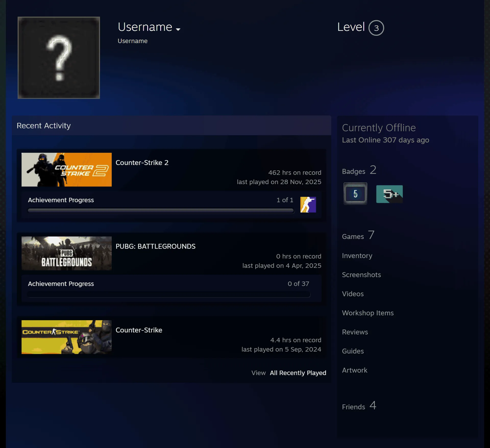Open the Counter-Strike 2 title link

pos(142,163)
